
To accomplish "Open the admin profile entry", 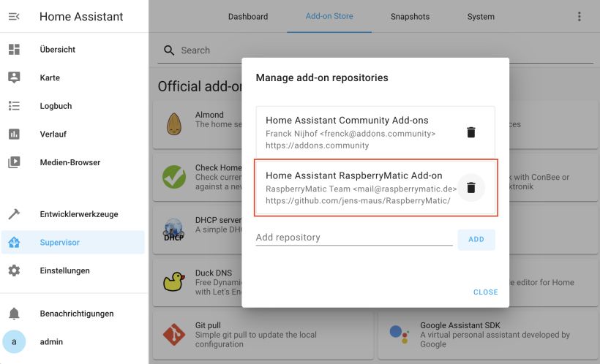I will (x=72, y=341).
